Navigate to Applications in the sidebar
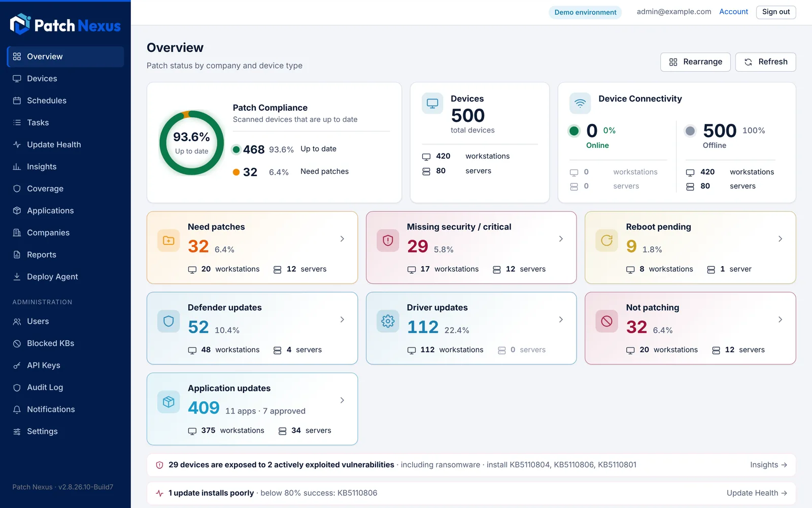This screenshot has height=508, width=812. (x=65, y=211)
